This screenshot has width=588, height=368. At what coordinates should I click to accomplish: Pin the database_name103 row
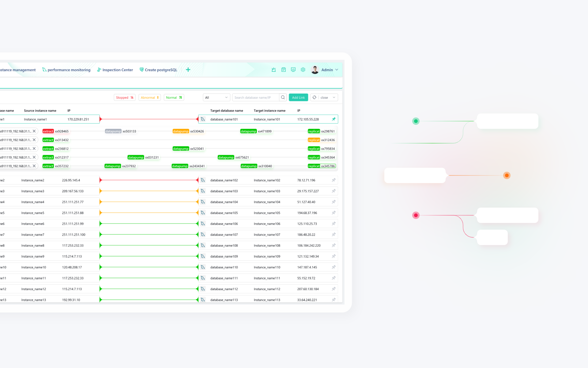[334, 191]
